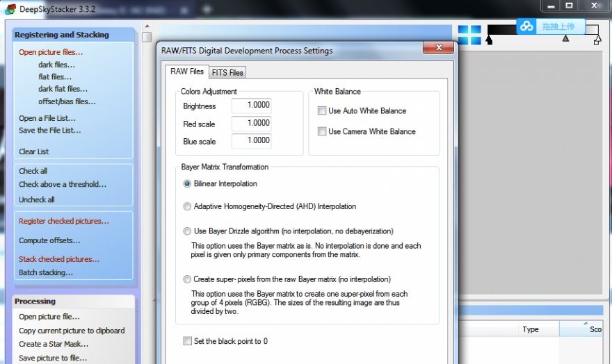
Task: Select the RAW Files tab
Action: pyautogui.click(x=187, y=72)
